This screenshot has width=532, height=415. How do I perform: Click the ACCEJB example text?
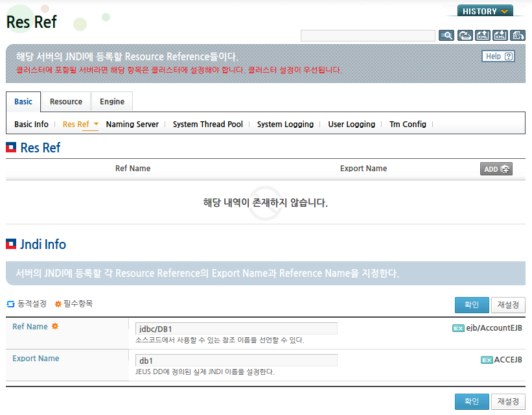pos(508,360)
